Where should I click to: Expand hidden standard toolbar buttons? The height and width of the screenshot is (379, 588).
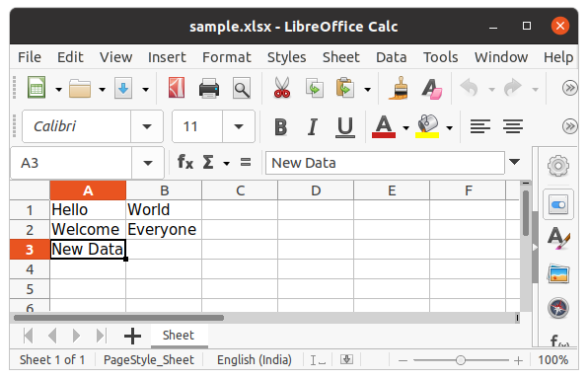pos(569,88)
